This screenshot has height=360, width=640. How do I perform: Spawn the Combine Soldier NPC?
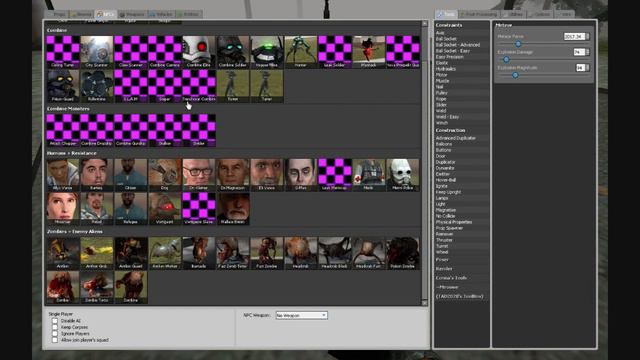pos(233,51)
